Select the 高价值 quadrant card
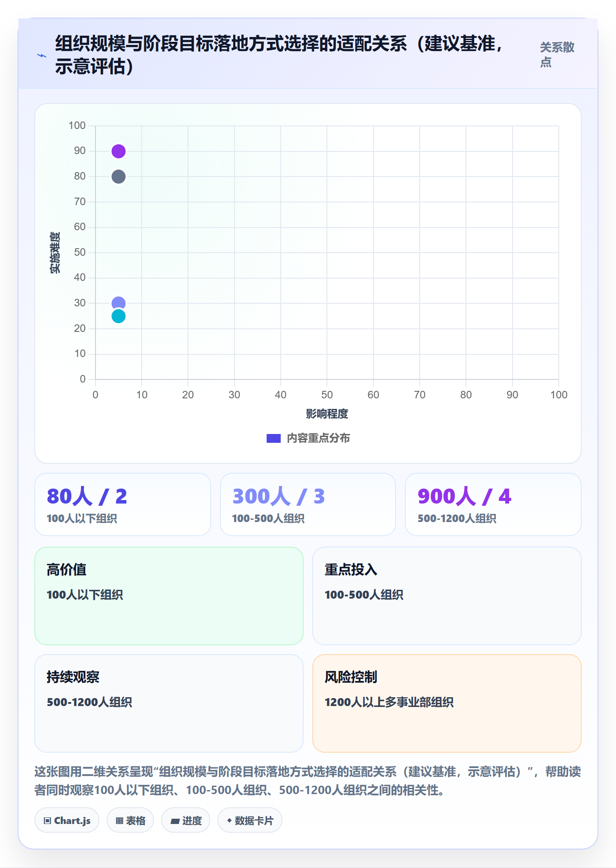 (x=169, y=596)
